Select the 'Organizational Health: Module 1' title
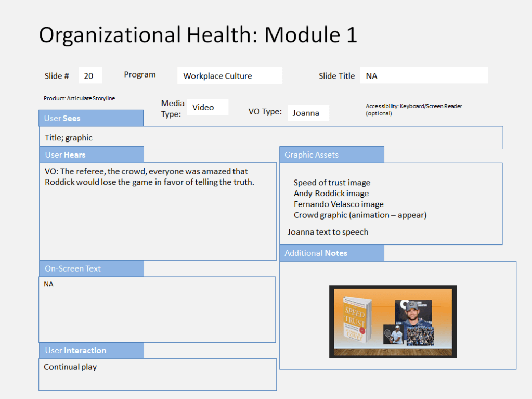Image resolution: width=532 pixels, height=399 pixels. 198,35
